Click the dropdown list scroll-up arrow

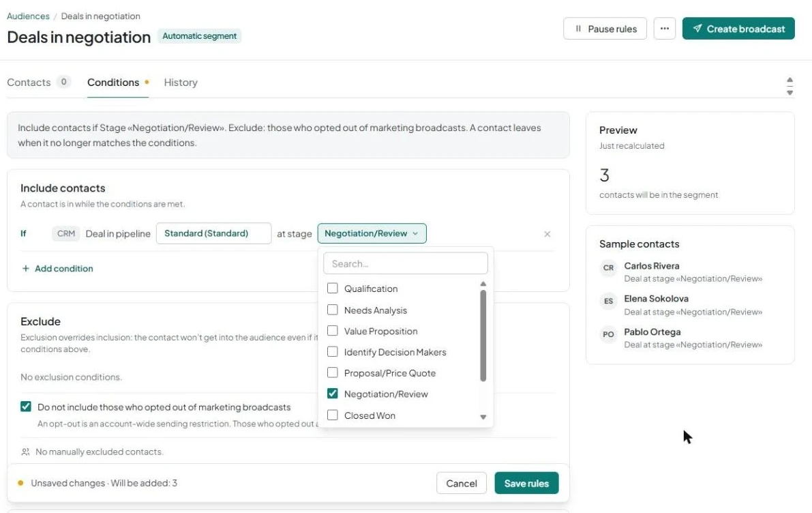[483, 284]
